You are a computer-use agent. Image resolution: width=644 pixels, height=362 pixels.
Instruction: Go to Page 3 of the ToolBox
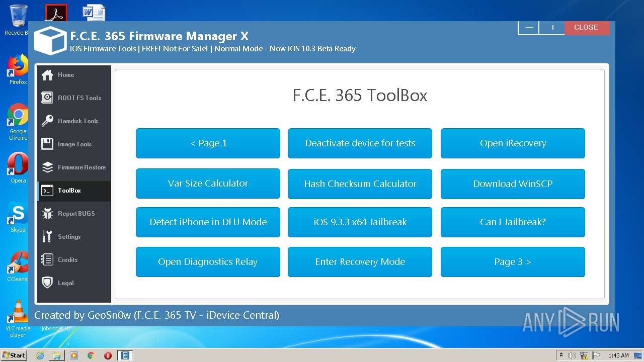click(x=513, y=262)
